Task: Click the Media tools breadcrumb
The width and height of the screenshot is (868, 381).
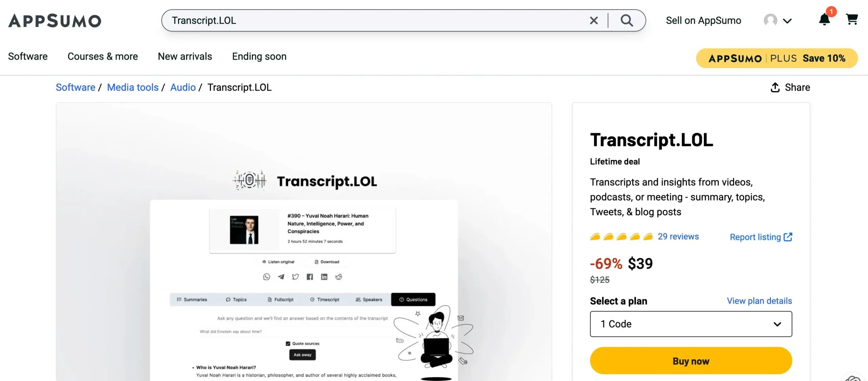Action: tap(133, 87)
